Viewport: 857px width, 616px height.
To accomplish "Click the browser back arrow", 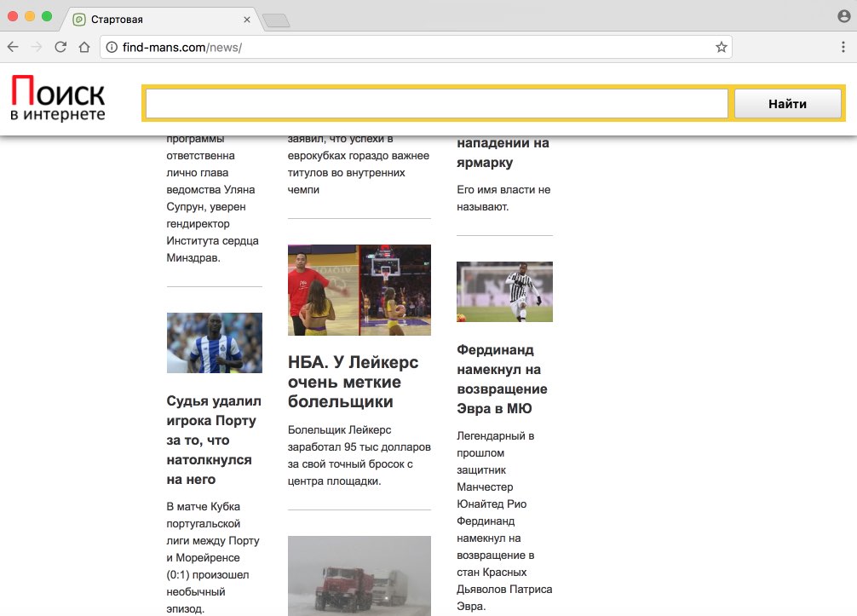I will 13,48.
